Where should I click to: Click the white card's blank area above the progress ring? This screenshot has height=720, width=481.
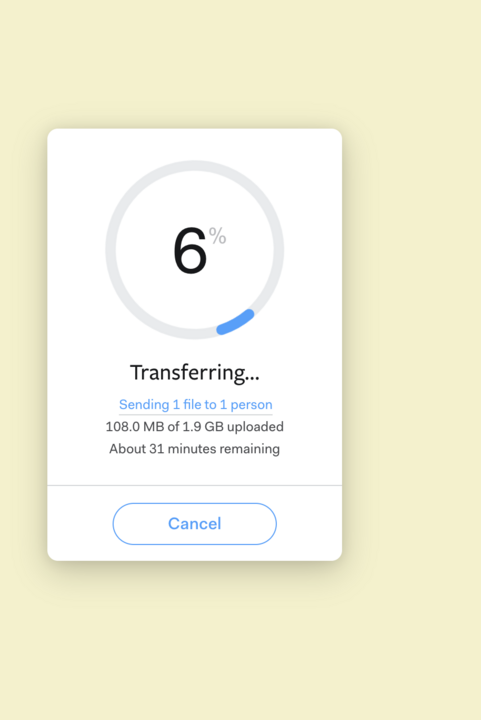(195, 144)
